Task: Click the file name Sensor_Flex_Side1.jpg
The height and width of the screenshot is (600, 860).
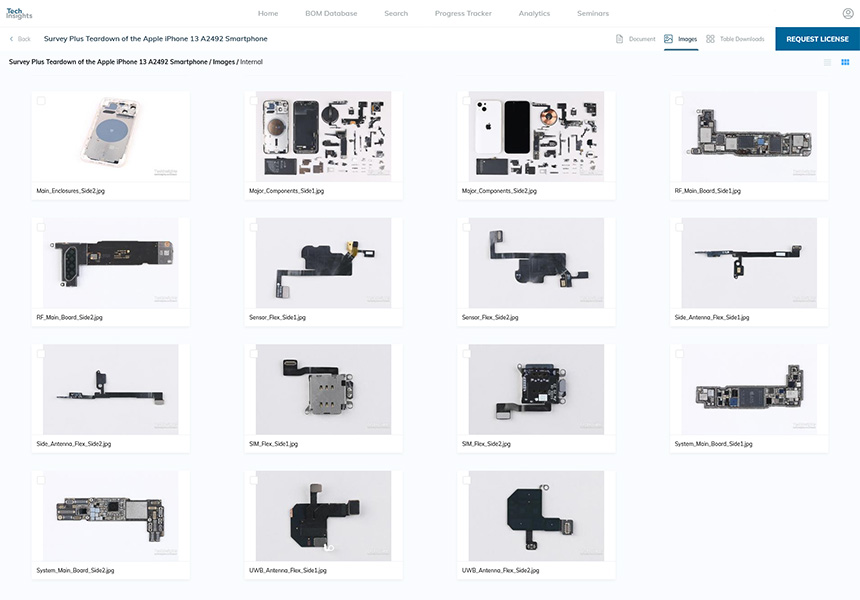Action: 277,318
